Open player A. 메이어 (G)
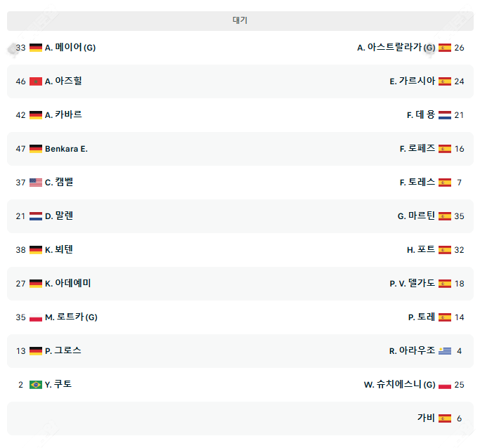480x448 pixels. [x=70, y=48]
